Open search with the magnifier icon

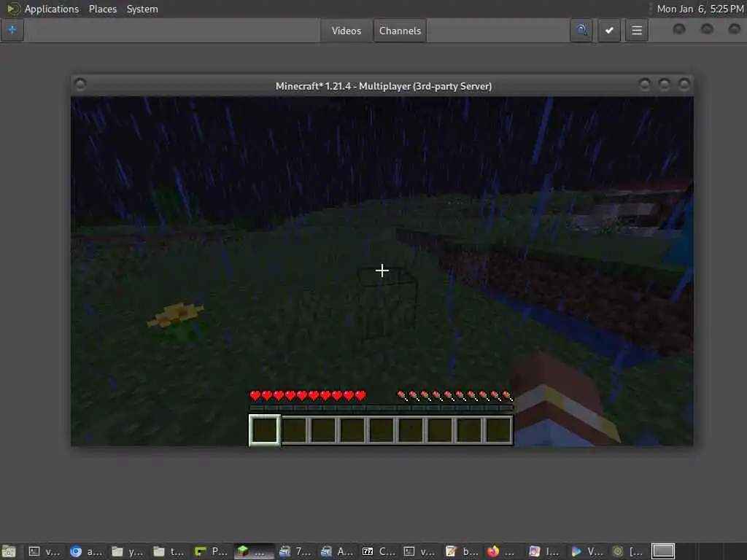click(x=581, y=31)
